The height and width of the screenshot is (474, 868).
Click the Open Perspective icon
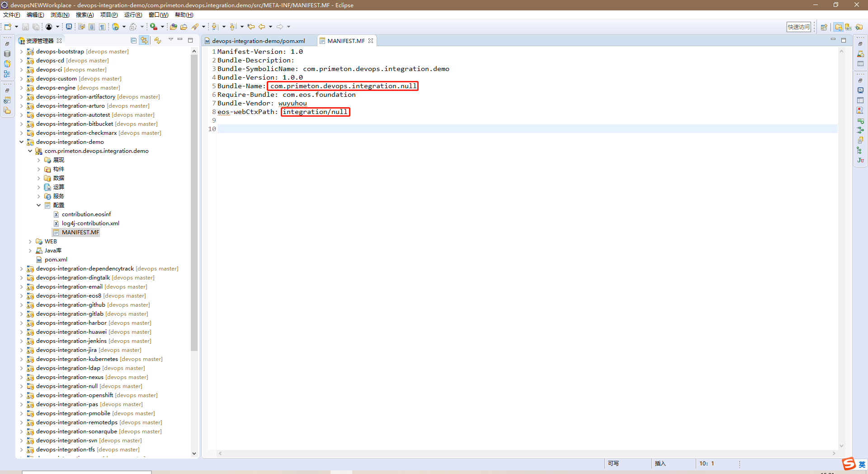pyautogui.click(x=824, y=27)
